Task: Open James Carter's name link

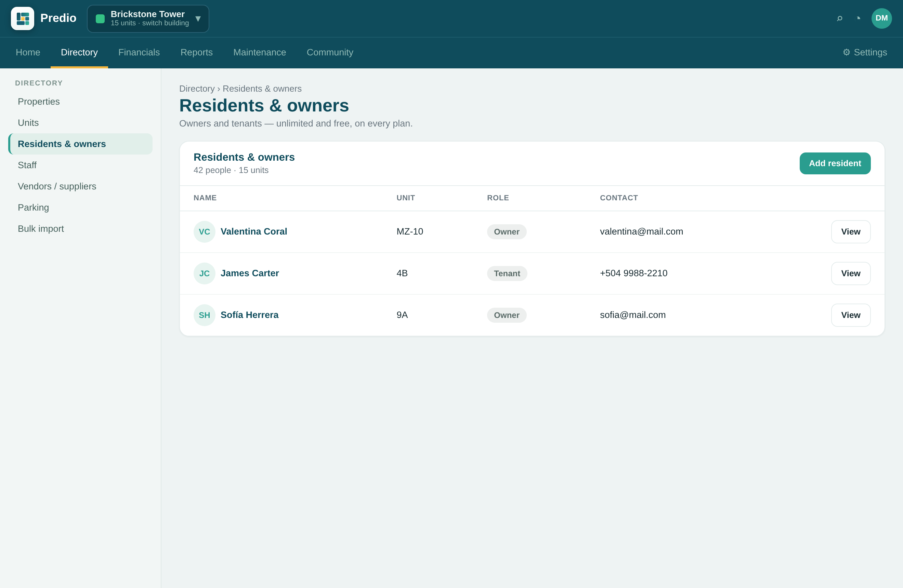Action: 250,273
